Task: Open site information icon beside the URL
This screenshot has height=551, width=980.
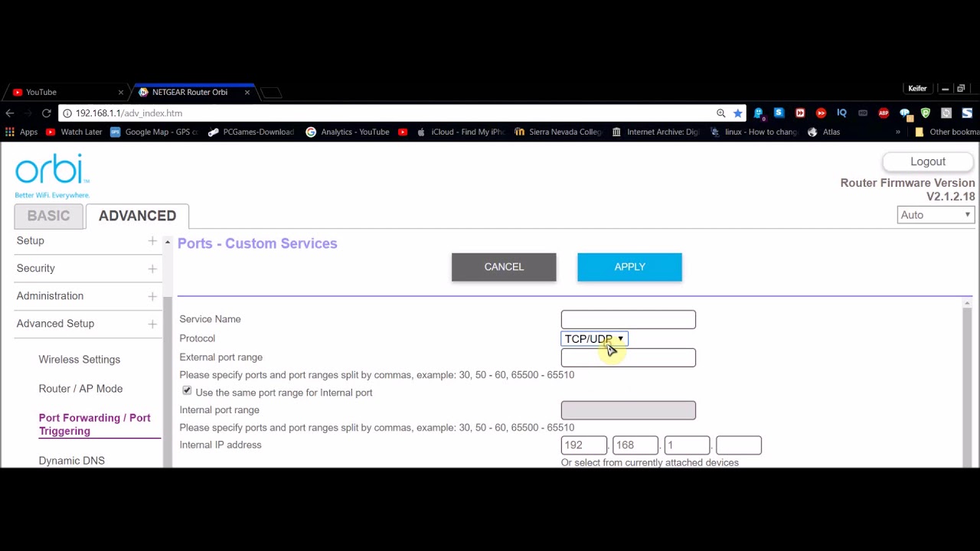Action: point(67,113)
